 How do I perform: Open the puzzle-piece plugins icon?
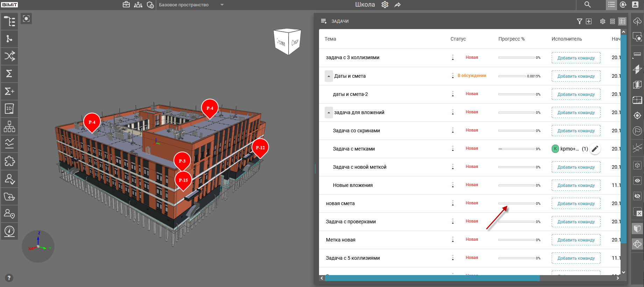pyautogui.click(x=9, y=161)
